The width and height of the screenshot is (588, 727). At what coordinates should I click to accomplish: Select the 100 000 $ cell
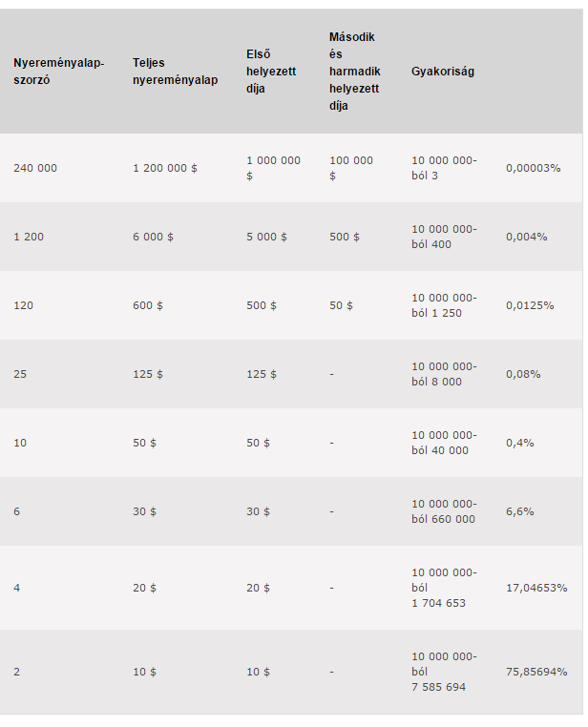coord(351,168)
